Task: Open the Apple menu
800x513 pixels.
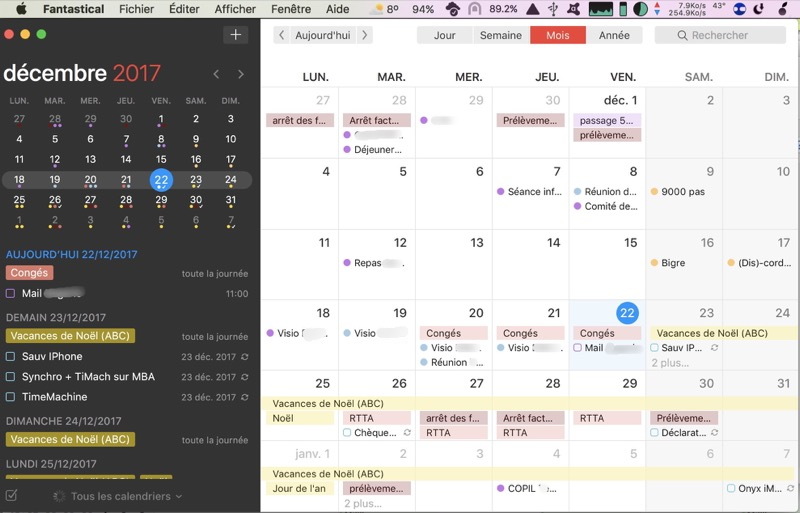Action: point(21,9)
